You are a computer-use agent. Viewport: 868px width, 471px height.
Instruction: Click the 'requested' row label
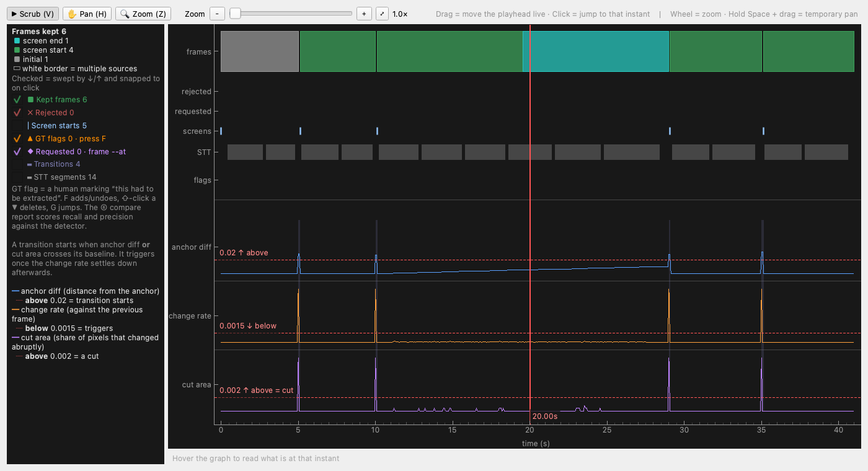click(x=193, y=112)
